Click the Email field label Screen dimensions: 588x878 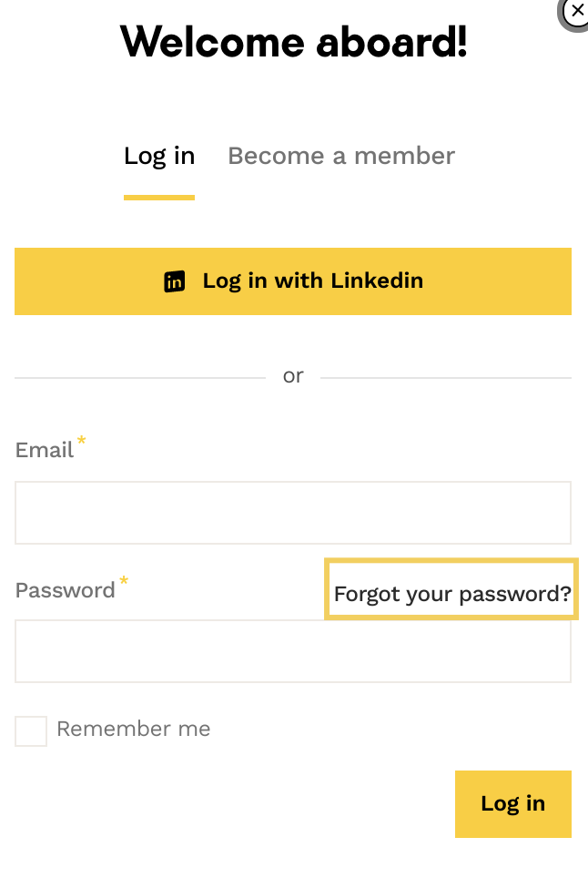(45, 451)
